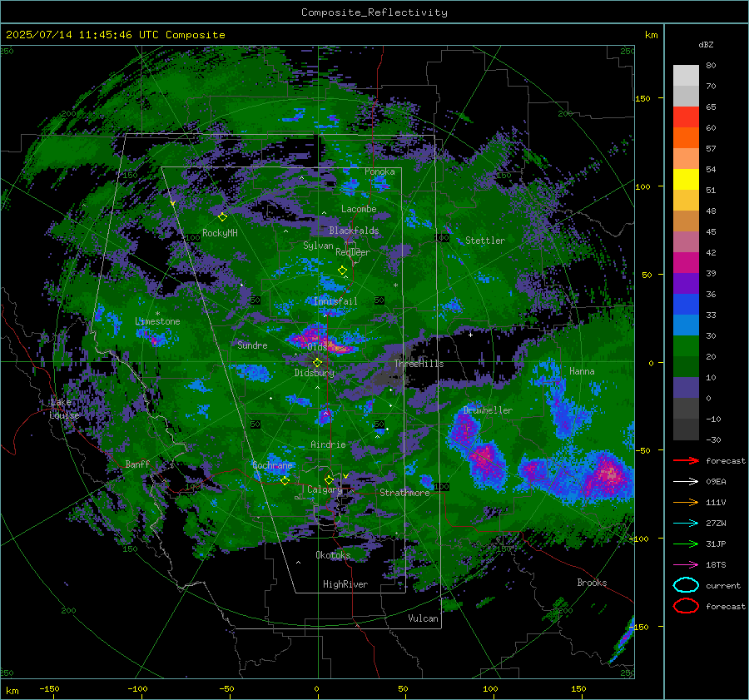Click the yellow diamond marker below RedDeer
The width and height of the screenshot is (749, 700).
[343, 270]
